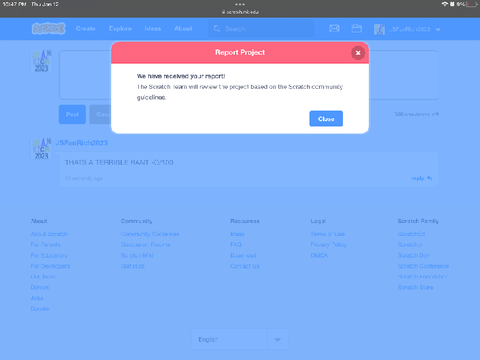Click the language selector arrow
This screenshot has width=480, height=360.
278,340
